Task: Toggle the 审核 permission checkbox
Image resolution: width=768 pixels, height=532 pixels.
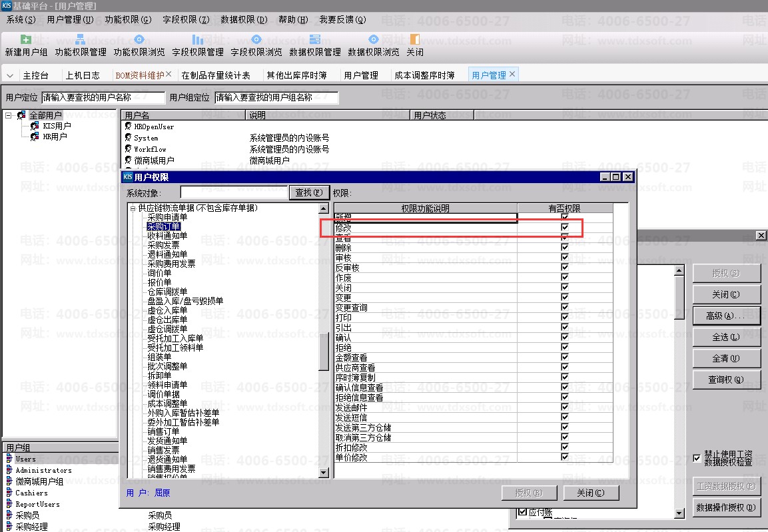Action: [565, 257]
